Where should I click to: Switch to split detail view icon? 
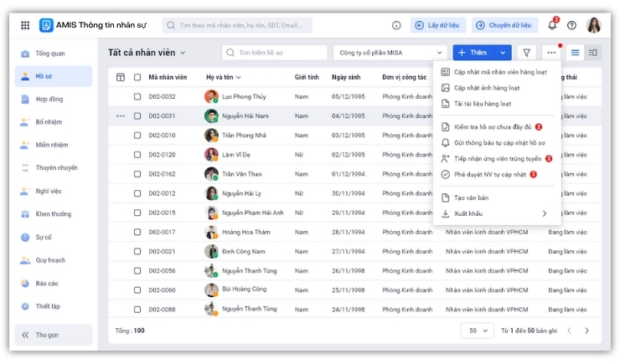pos(592,53)
